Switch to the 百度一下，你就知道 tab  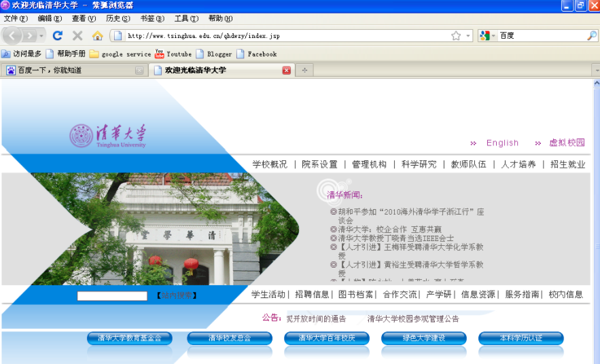(74, 71)
